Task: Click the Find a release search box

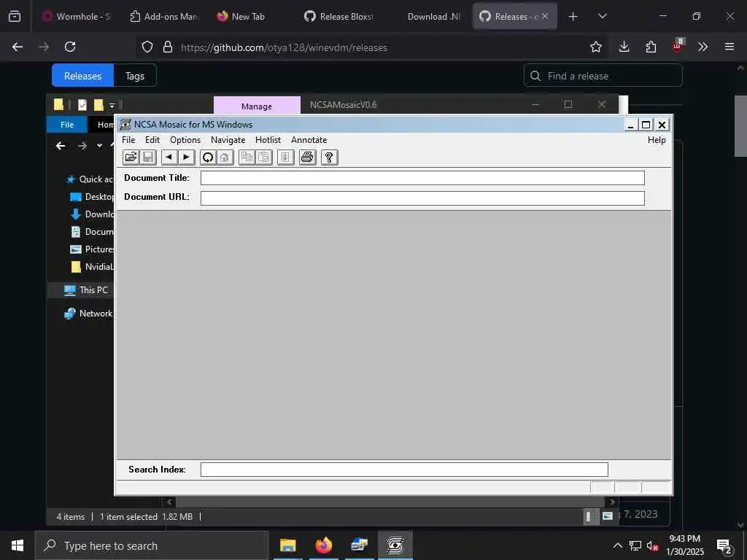Action: coord(603,76)
